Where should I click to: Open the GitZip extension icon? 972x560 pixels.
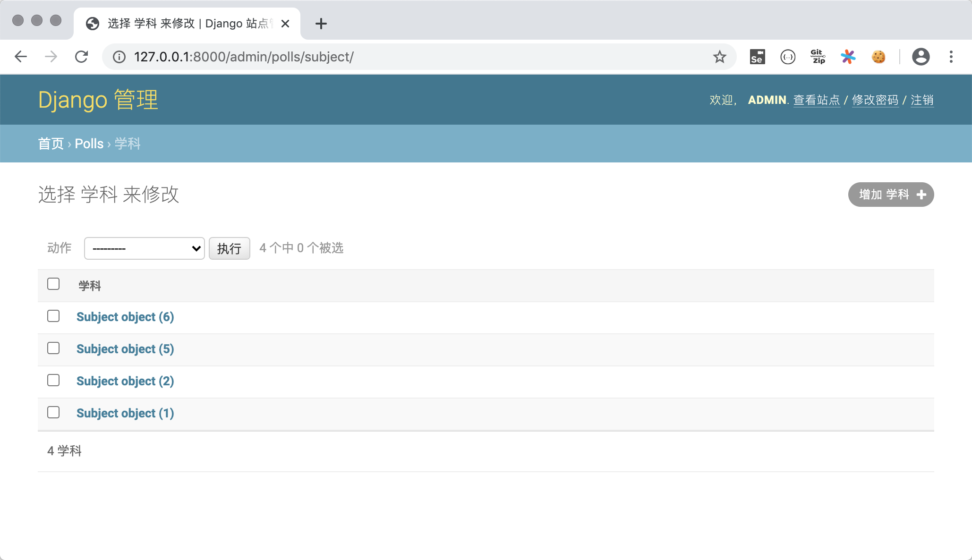click(x=818, y=57)
